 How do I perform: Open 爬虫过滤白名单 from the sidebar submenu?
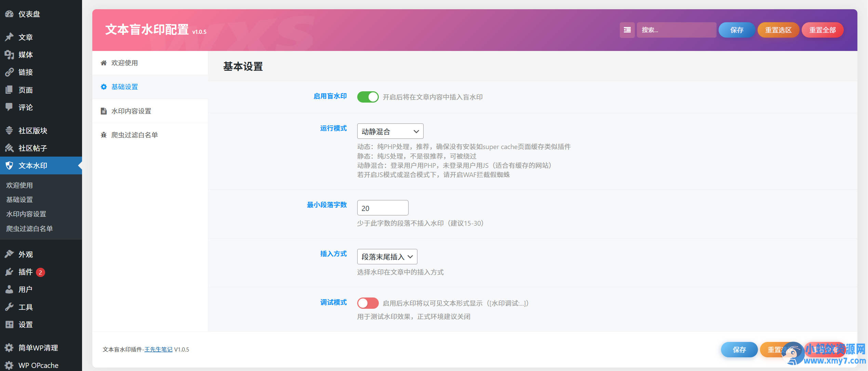tap(30, 228)
